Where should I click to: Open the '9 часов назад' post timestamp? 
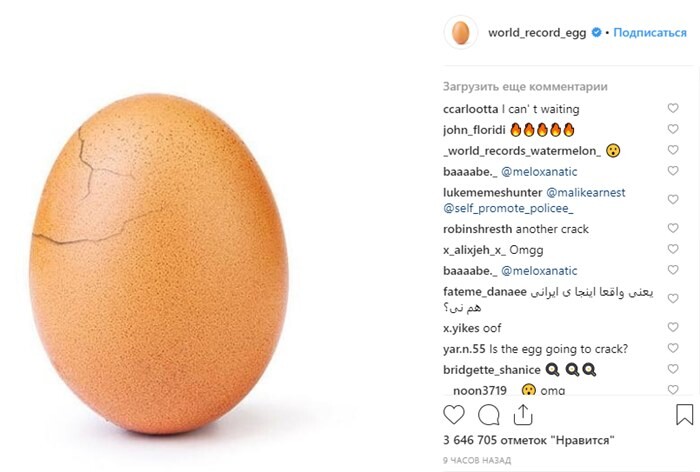pos(477,460)
